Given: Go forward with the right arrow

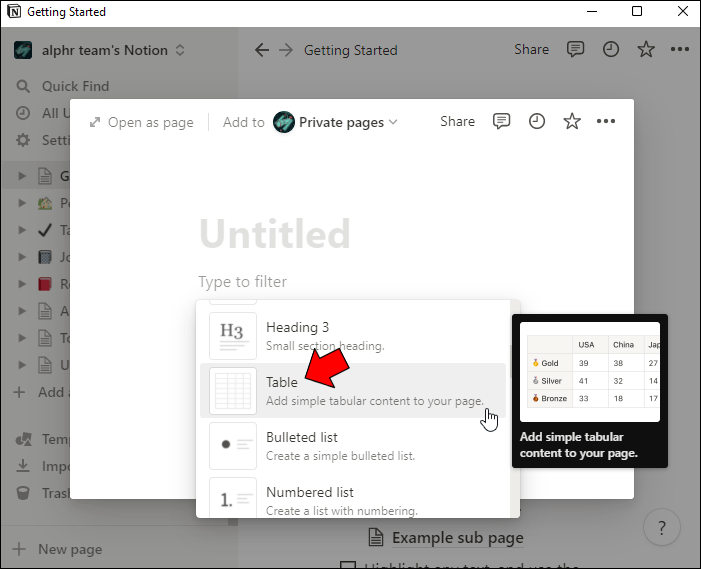Looking at the screenshot, I should click(x=286, y=50).
